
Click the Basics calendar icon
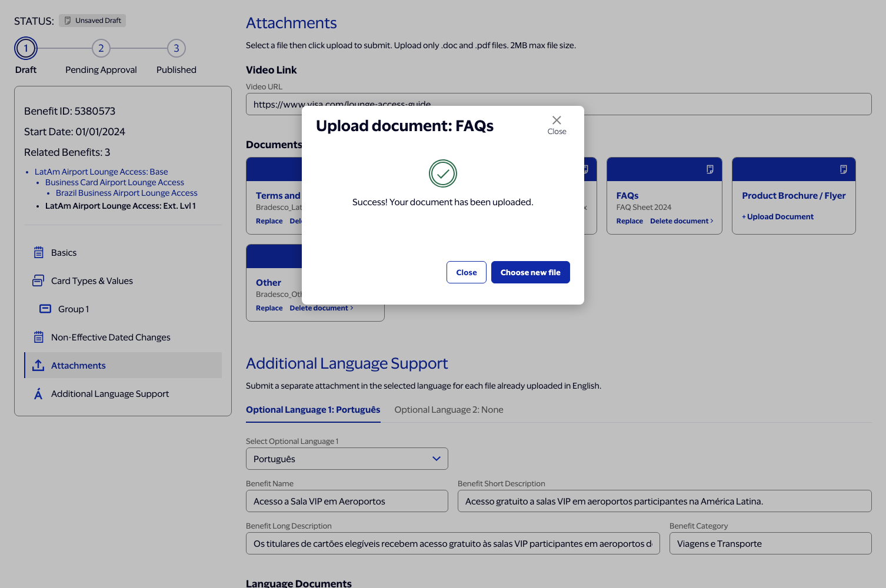click(x=39, y=253)
